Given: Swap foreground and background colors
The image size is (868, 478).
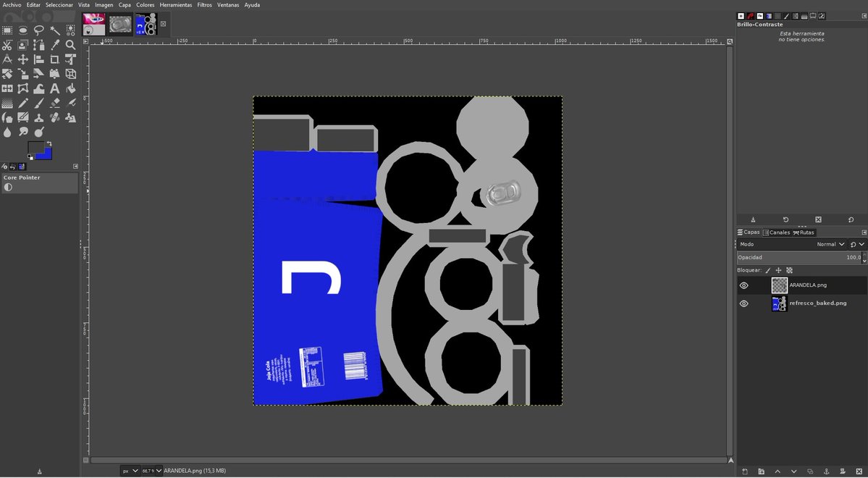Looking at the screenshot, I should coord(49,144).
